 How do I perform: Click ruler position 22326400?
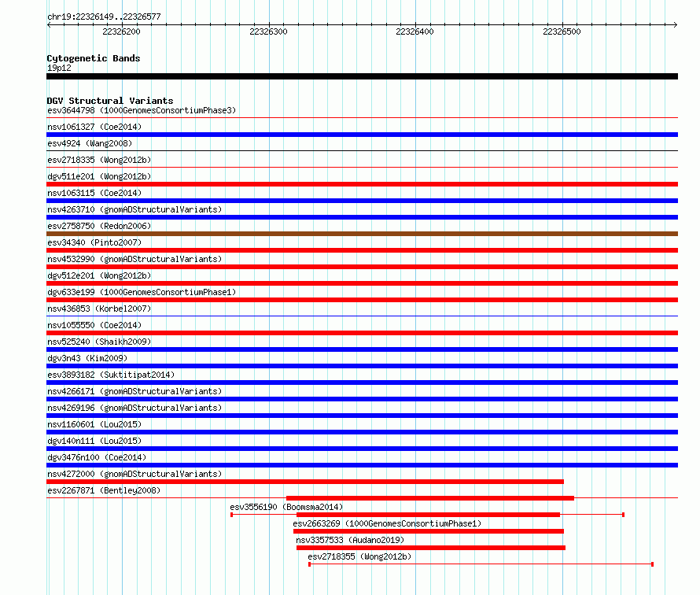click(x=414, y=31)
